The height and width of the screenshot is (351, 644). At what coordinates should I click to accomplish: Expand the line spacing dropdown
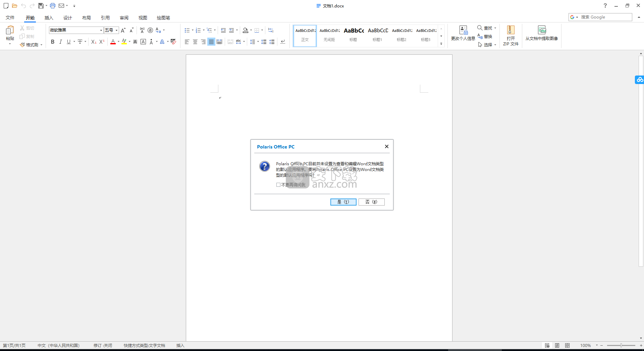(x=258, y=42)
